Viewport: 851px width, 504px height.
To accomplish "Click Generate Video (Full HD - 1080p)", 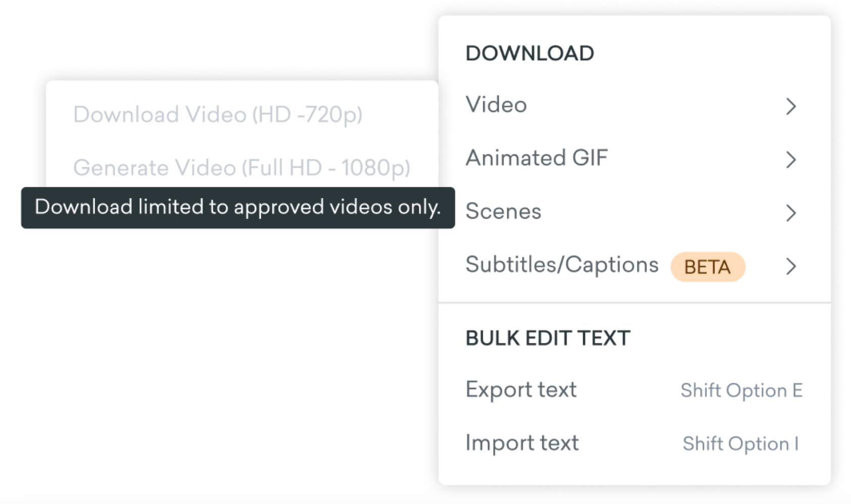I will point(243,167).
